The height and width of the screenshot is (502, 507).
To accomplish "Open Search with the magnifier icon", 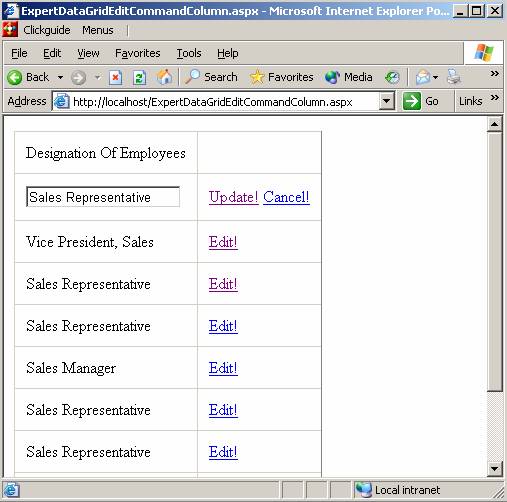I will [192, 77].
